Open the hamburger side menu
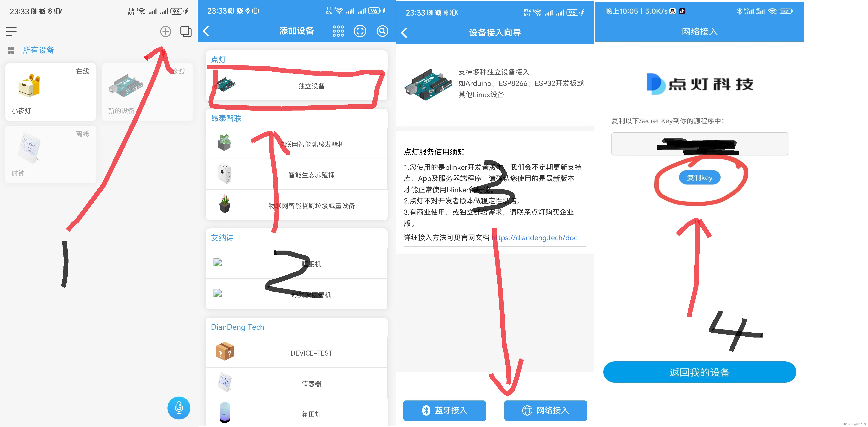 pyautogui.click(x=11, y=31)
